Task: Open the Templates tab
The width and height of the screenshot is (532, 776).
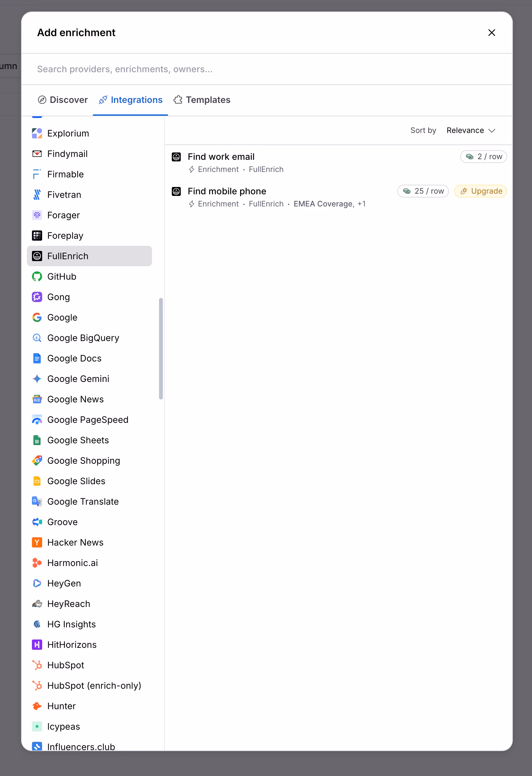Action: coord(202,100)
